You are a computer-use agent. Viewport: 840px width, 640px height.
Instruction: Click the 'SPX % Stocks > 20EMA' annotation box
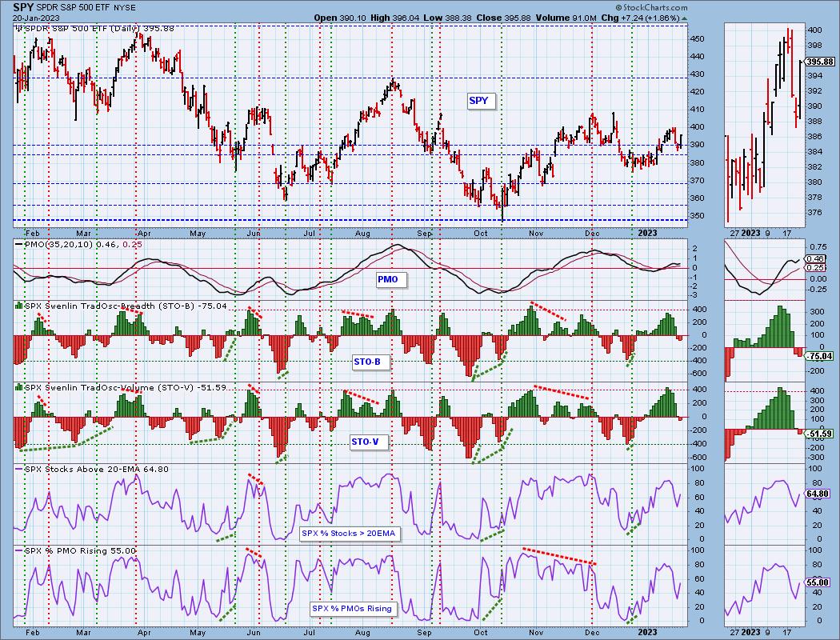tap(348, 534)
